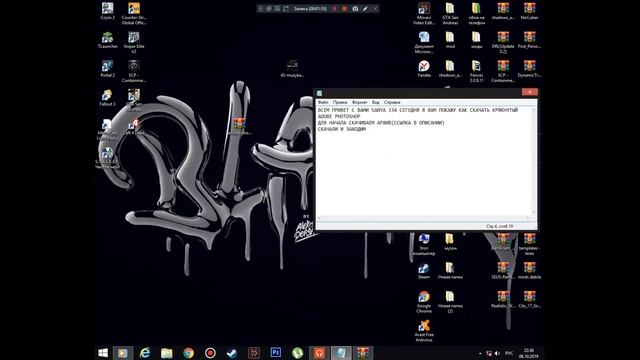Launch the Yandex browser shortcut

coord(424,69)
